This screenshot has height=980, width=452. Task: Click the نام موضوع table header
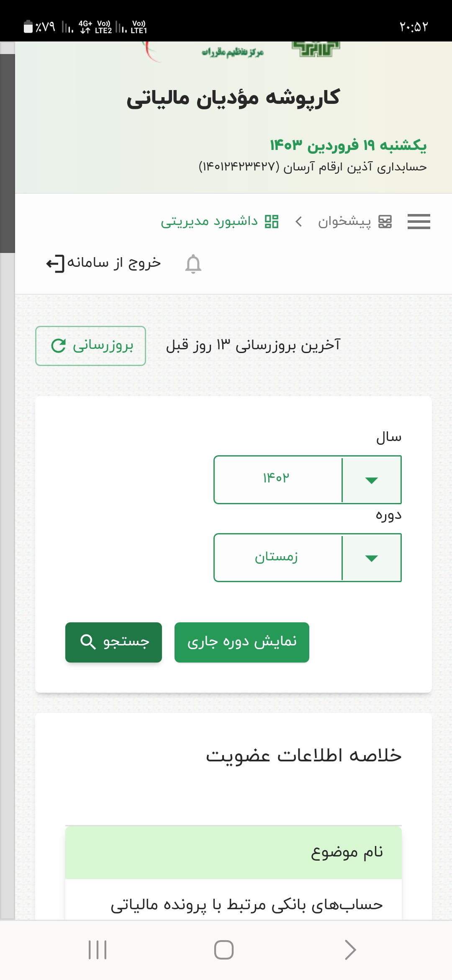click(347, 852)
